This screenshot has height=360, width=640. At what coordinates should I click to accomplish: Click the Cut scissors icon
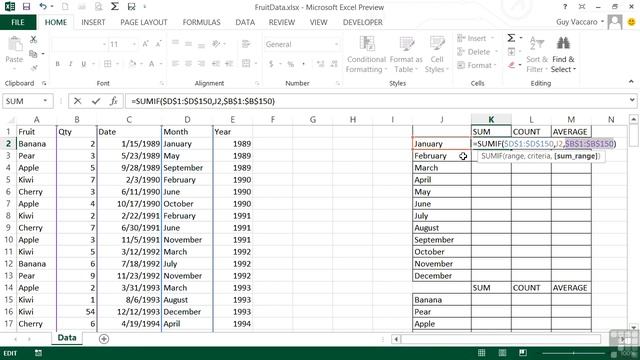33,39
